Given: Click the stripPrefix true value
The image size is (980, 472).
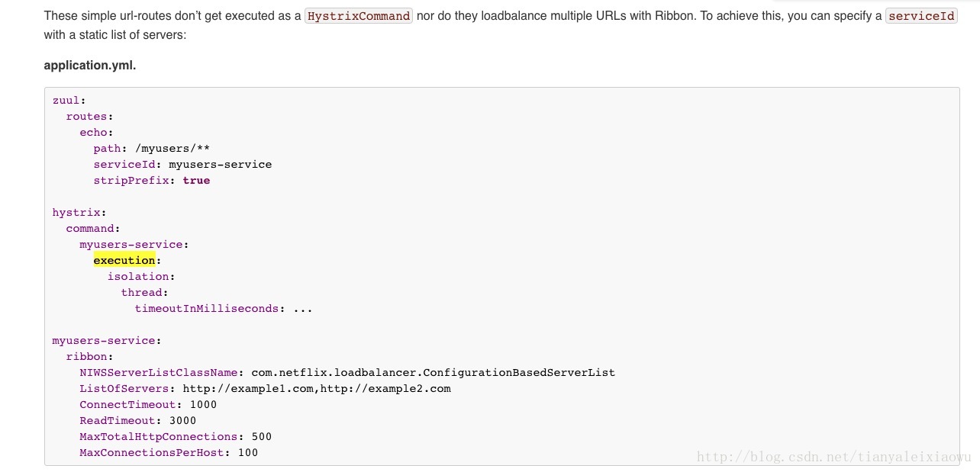Looking at the screenshot, I should click(x=196, y=181).
